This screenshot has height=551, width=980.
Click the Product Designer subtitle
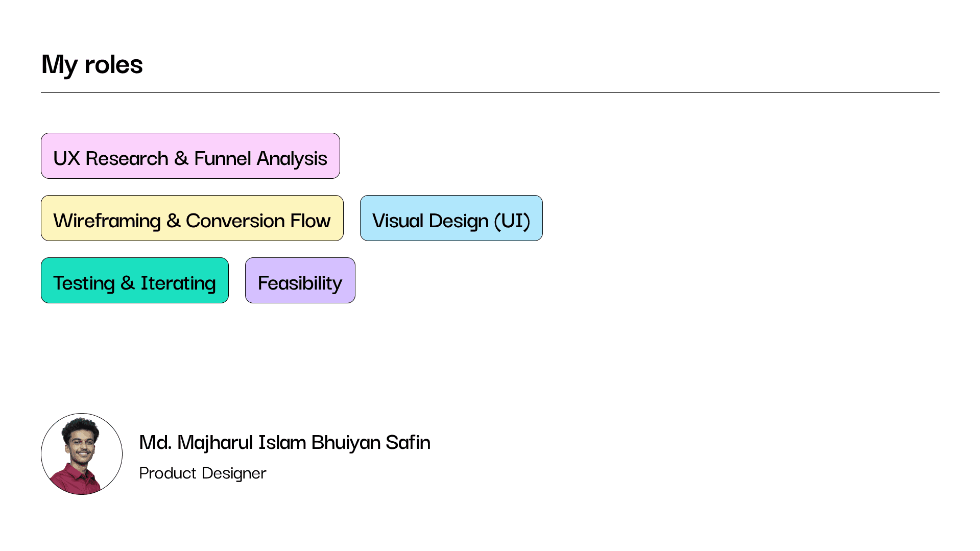click(202, 473)
